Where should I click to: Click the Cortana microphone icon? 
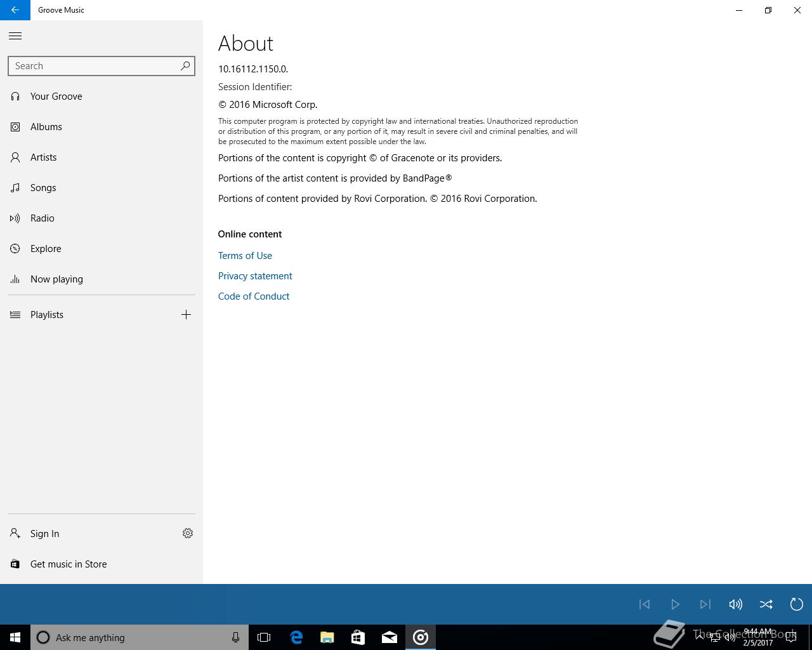[x=235, y=637]
